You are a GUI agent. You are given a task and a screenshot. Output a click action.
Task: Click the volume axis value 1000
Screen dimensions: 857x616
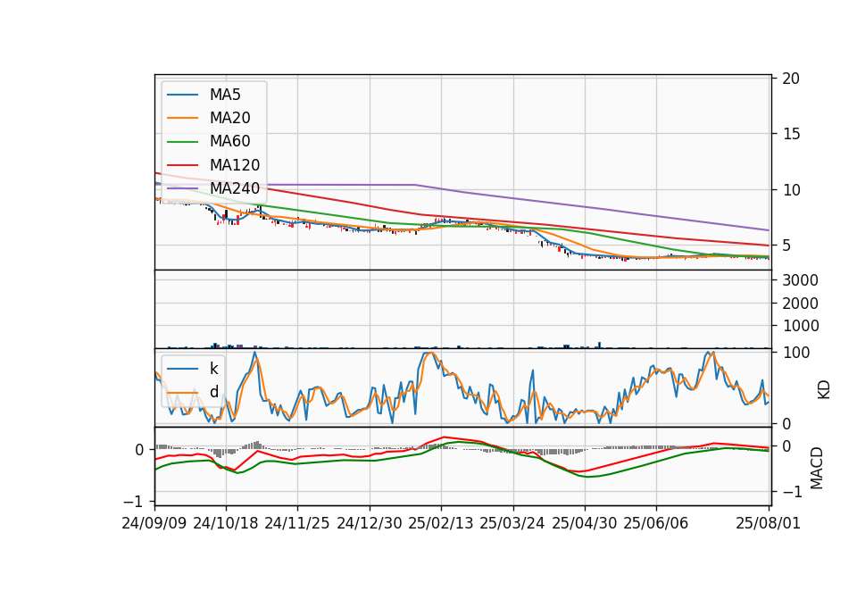[x=801, y=326]
